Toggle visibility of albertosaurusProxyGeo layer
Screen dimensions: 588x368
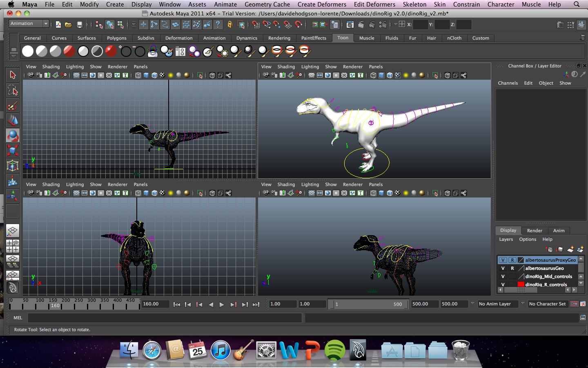pyautogui.click(x=503, y=260)
